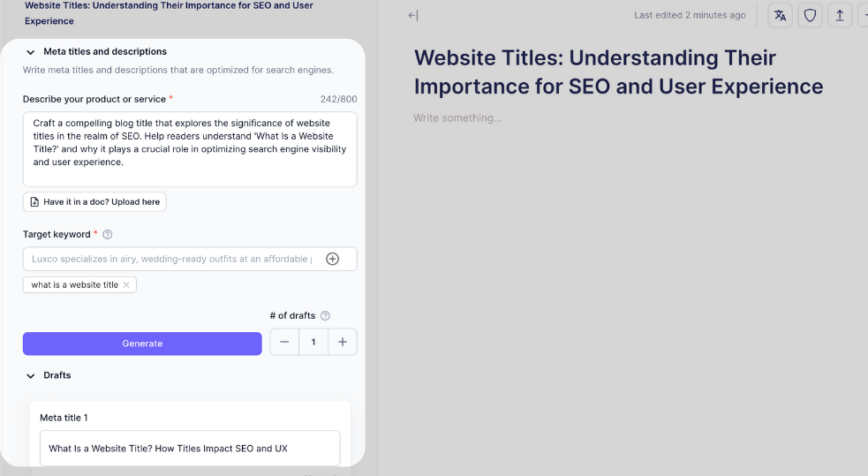This screenshot has width=868, height=476.
Task: Click the drafts count value field
Action: tap(313, 343)
